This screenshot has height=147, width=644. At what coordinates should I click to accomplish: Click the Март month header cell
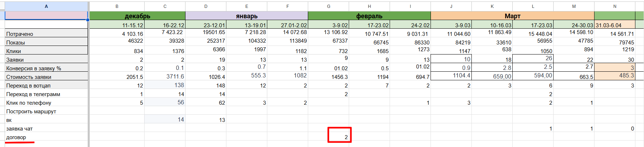tap(512, 16)
